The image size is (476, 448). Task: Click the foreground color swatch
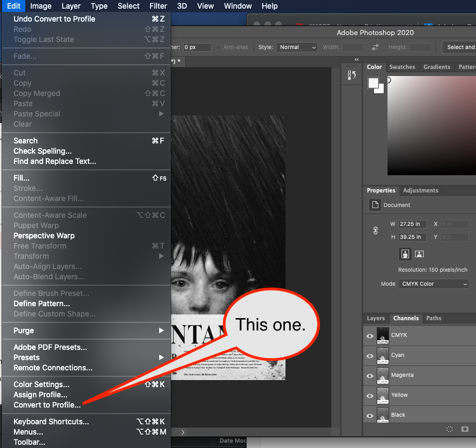pos(373,82)
